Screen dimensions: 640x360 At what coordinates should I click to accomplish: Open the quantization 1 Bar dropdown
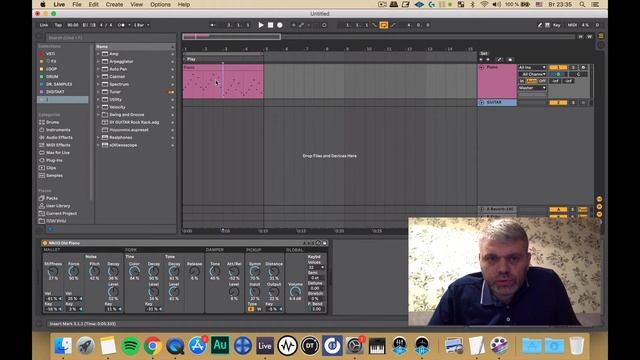click(141, 25)
